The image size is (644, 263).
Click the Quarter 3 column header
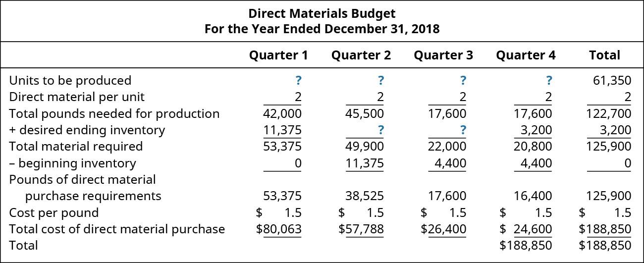pyautogui.click(x=443, y=55)
